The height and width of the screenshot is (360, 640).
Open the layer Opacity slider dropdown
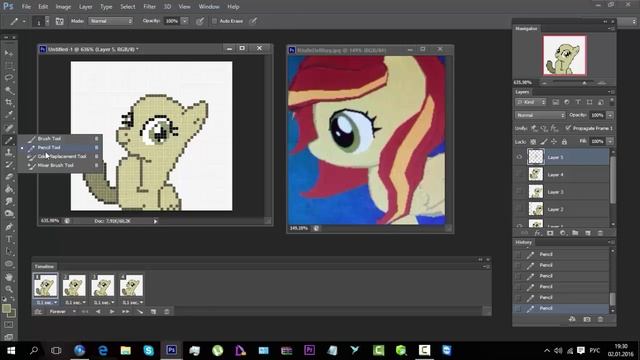click(610, 116)
